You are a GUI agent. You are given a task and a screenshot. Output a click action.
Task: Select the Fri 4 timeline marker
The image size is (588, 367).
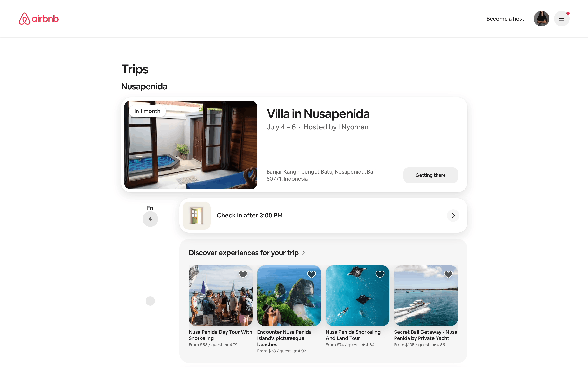pos(150,219)
